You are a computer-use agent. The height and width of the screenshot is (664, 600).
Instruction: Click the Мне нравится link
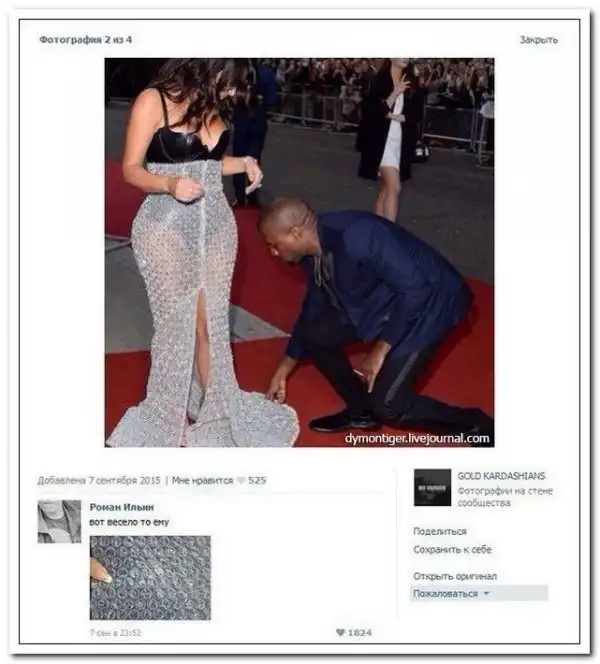[x=202, y=480]
